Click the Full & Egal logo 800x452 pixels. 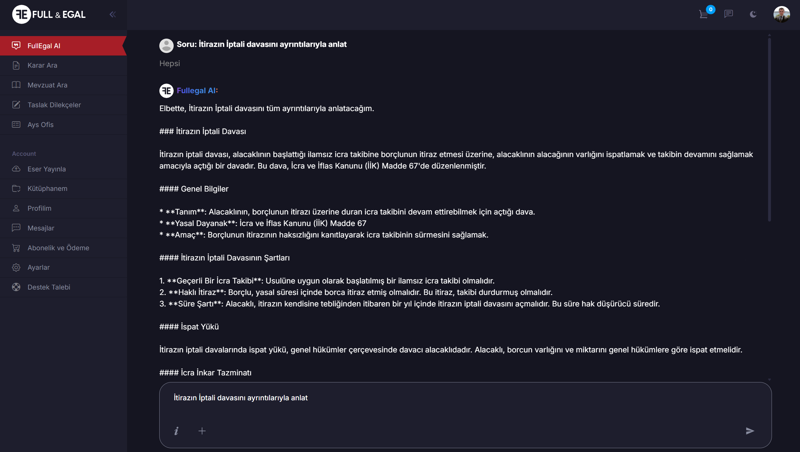click(48, 15)
